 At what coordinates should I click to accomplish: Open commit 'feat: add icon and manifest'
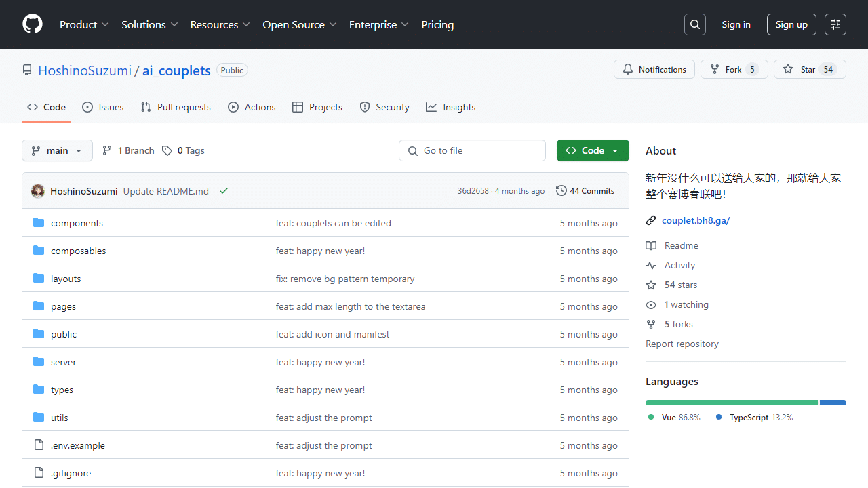pyautogui.click(x=333, y=334)
